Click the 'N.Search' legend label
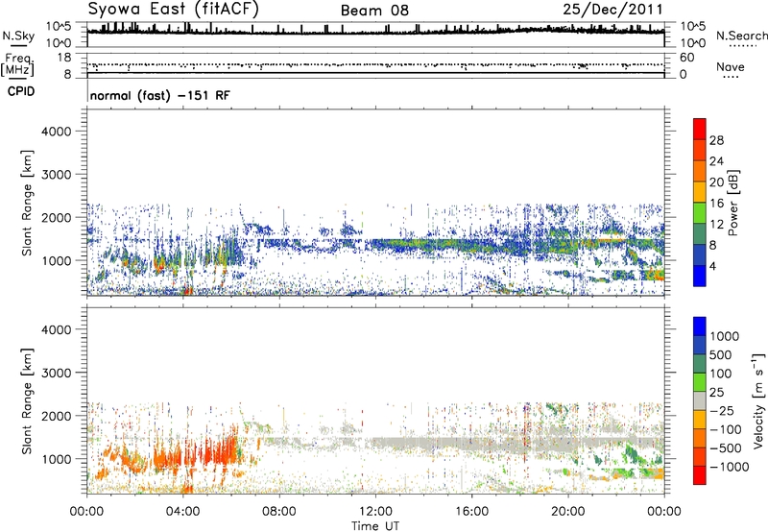768x532 pixels. (x=741, y=36)
